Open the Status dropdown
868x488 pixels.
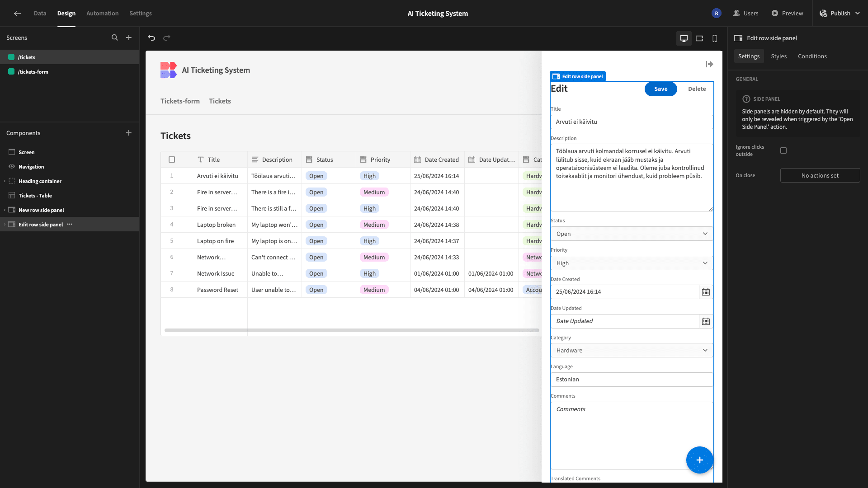tap(632, 234)
